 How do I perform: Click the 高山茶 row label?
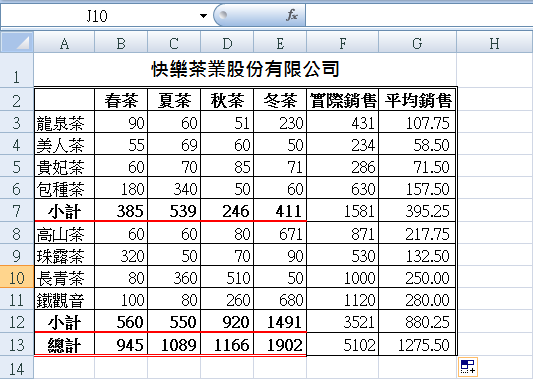64,233
